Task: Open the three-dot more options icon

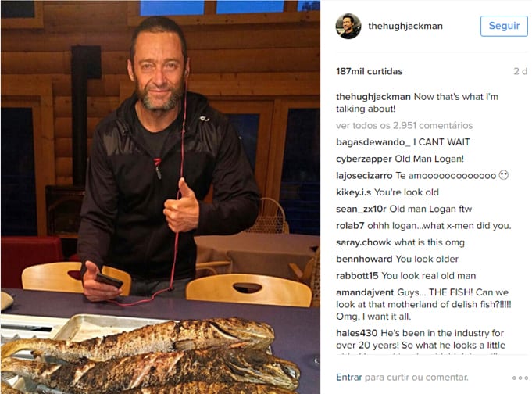Action: 520,378
